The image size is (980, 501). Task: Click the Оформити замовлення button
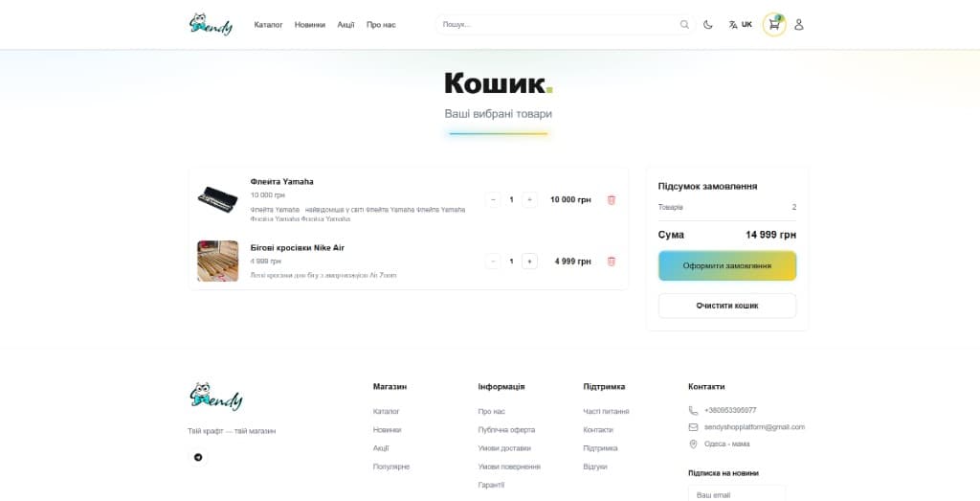(727, 265)
